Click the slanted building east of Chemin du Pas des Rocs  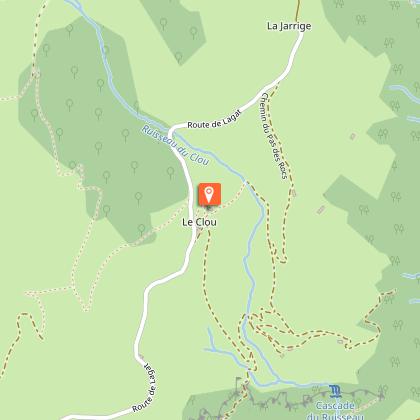point(321,210)
